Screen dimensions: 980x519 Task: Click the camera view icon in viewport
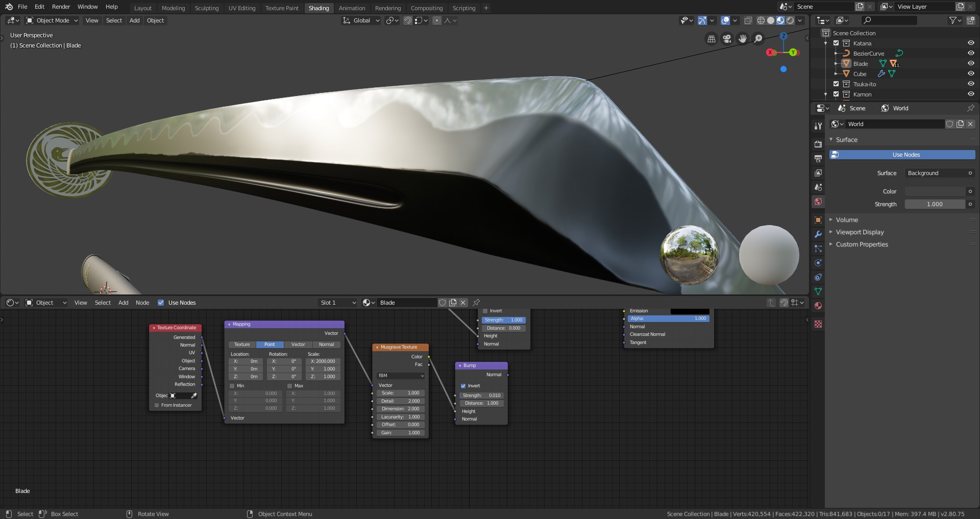[727, 39]
